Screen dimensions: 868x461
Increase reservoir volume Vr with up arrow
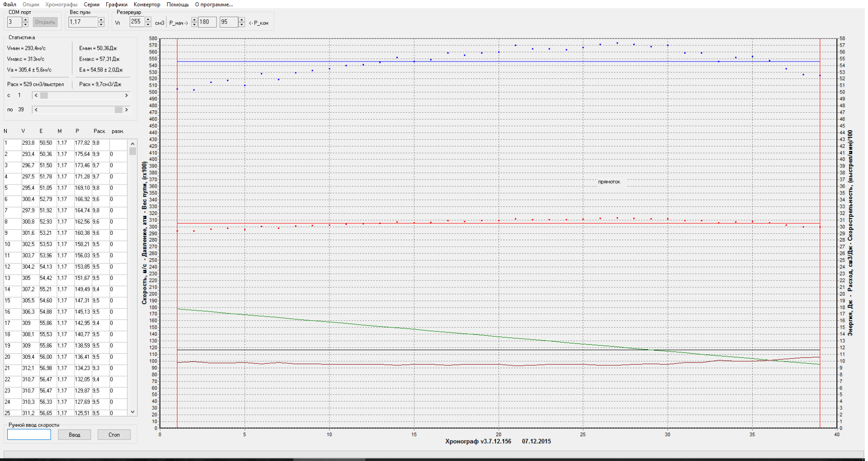pyautogui.click(x=148, y=19)
